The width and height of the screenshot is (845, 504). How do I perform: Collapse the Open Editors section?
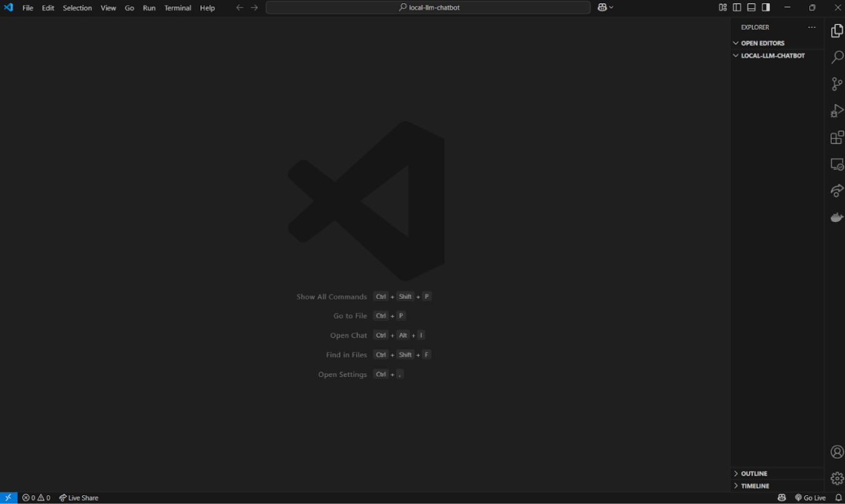pyautogui.click(x=777, y=43)
